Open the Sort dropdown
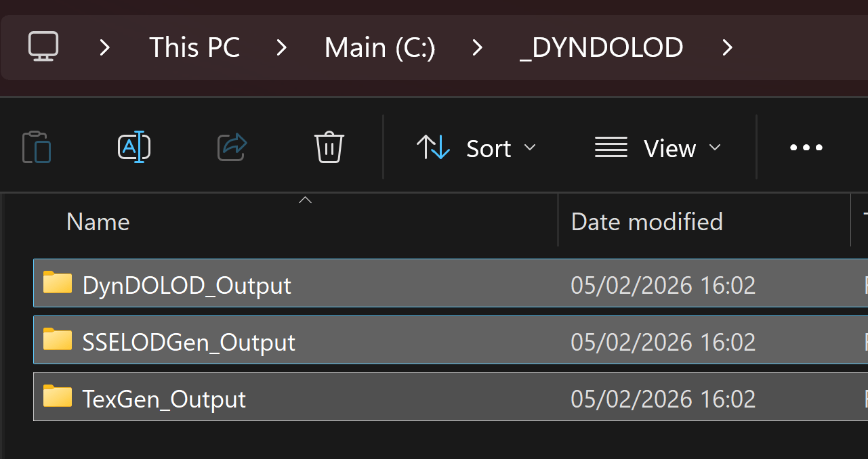The height and width of the screenshot is (459, 868). [x=476, y=148]
